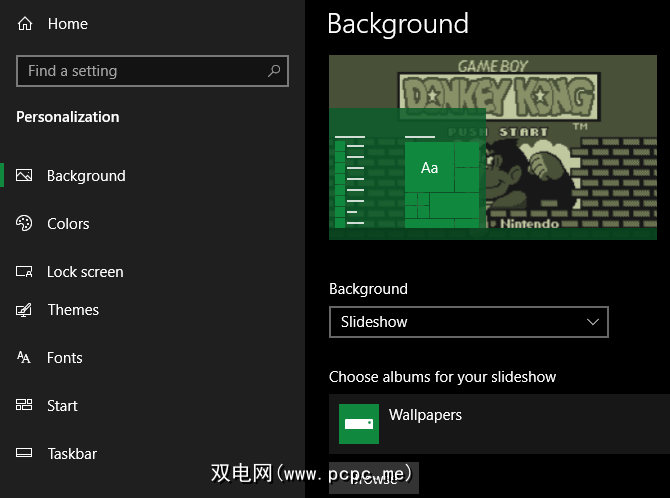Open the Colors settings page

[68, 224]
